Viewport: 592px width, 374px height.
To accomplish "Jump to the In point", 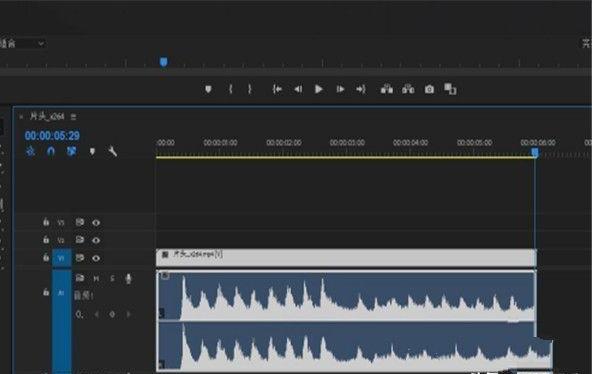I will tap(277, 89).
